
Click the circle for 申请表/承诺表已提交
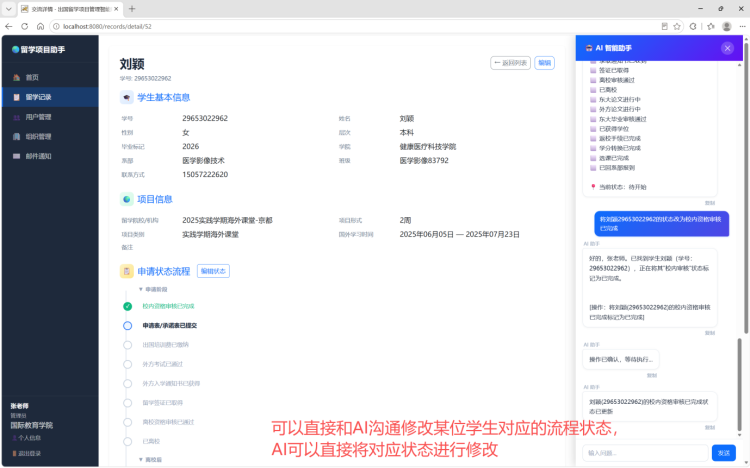pos(127,325)
